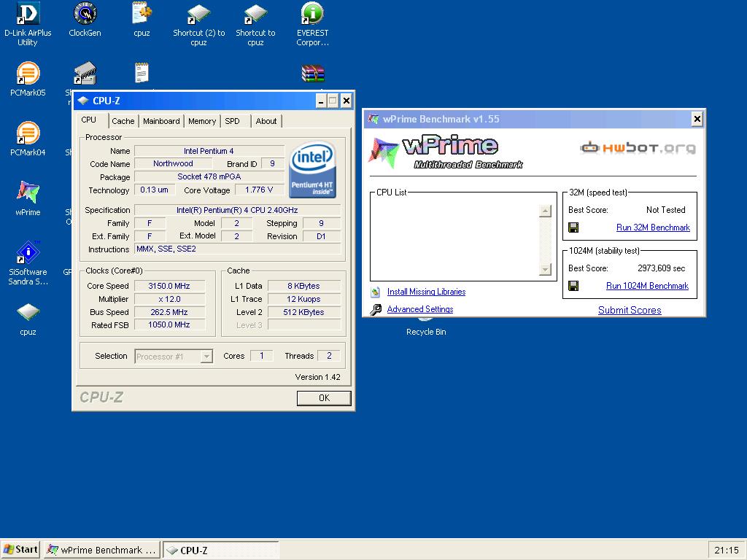Click the L1 Trace value 12 Kuops
747x560 pixels.
[x=304, y=299]
